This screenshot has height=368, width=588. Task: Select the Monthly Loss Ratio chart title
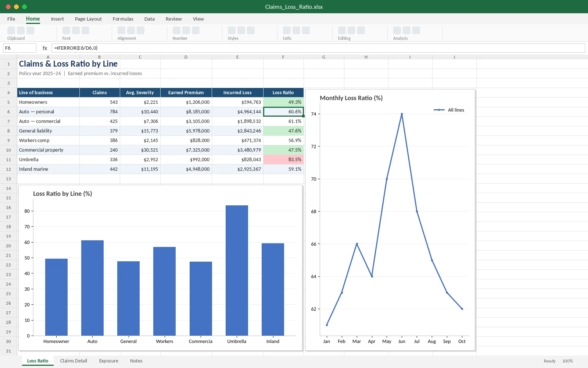(351, 98)
